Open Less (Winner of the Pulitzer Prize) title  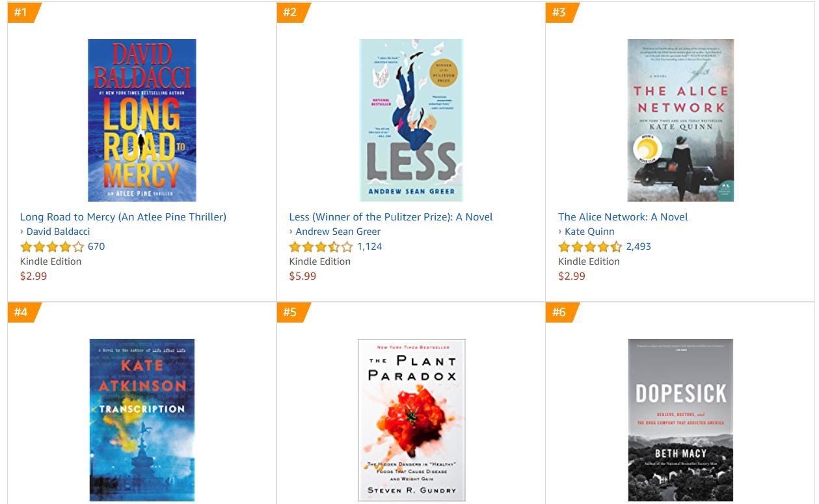pyautogui.click(x=390, y=217)
